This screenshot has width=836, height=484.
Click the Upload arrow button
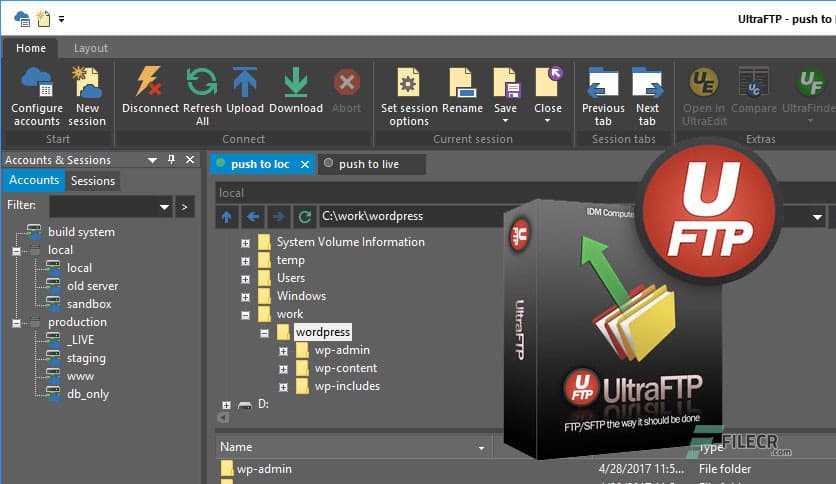tap(245, 91)
